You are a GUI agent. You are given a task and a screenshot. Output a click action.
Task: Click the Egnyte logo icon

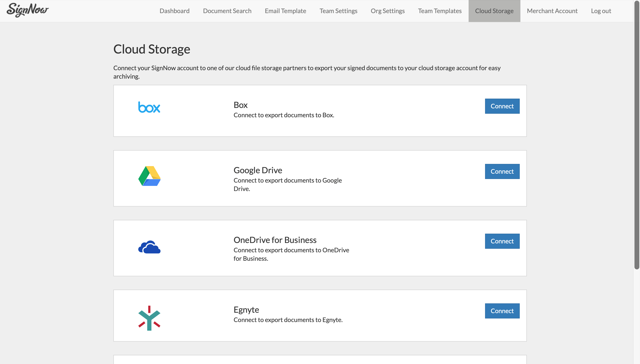pos(149,318)
